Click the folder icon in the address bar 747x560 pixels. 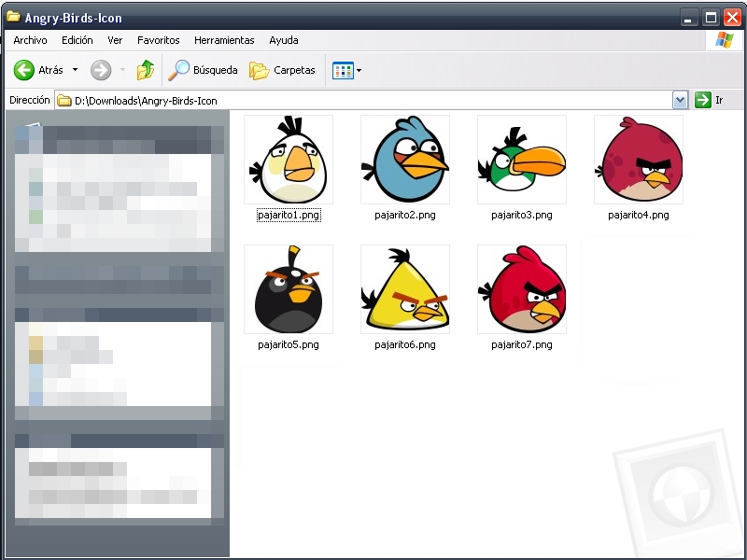[63, 101]
